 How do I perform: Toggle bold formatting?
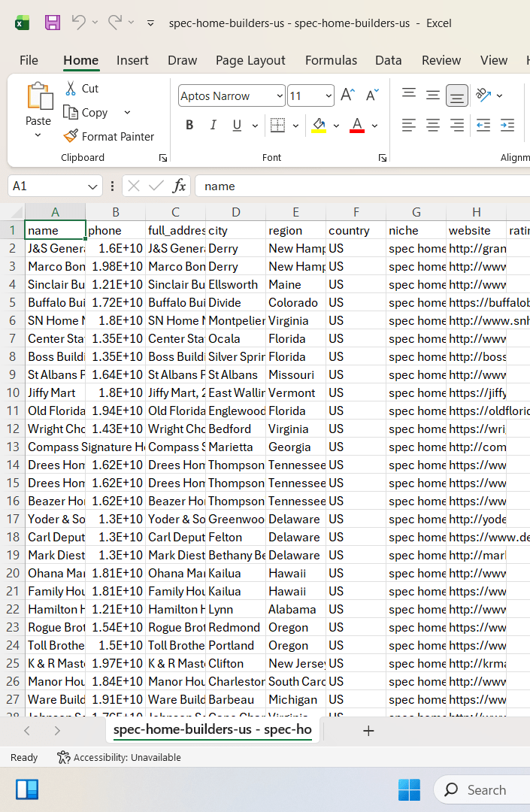coord(190,125)
